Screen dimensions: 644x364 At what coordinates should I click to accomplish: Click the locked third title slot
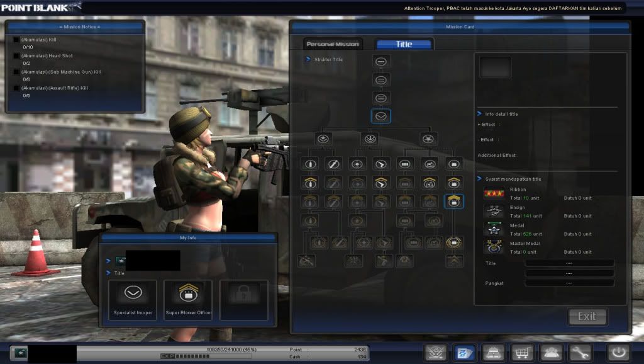coord(244,300)
